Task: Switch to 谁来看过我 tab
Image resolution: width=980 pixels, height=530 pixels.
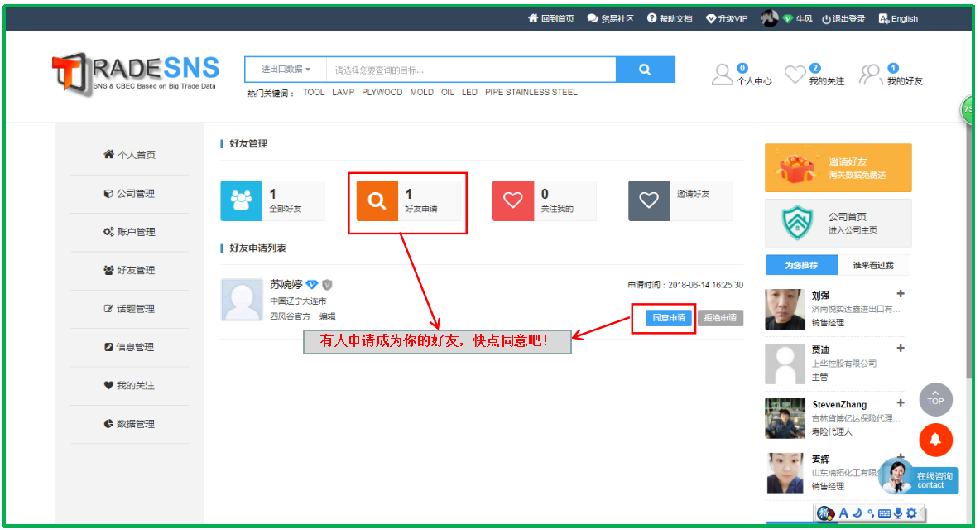Action: click(x=875, y=266)
